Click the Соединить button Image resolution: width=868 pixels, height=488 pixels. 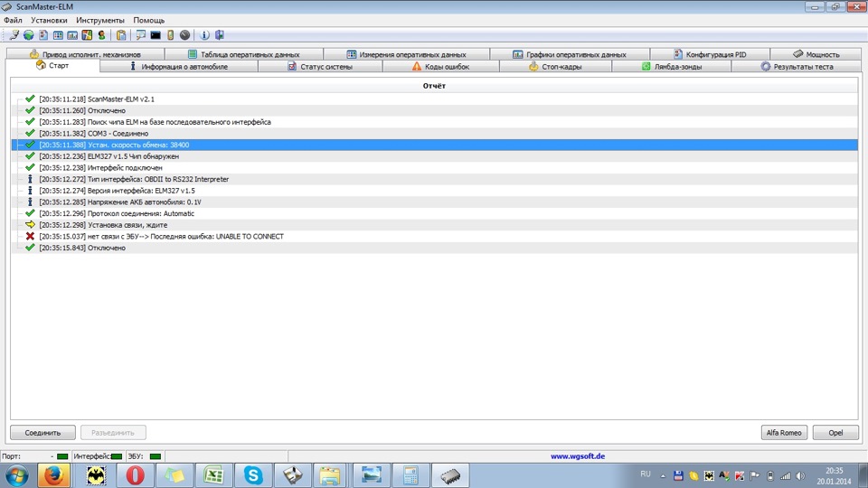point(42,432)
